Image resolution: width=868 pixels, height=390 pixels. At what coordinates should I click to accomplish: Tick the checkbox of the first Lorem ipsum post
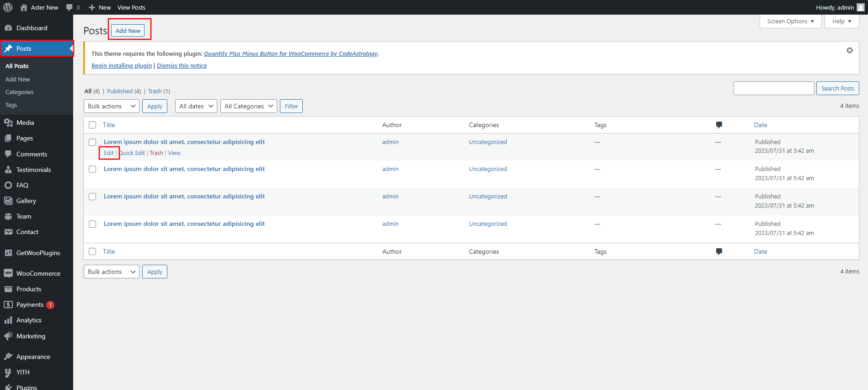[x=92, y=142]
